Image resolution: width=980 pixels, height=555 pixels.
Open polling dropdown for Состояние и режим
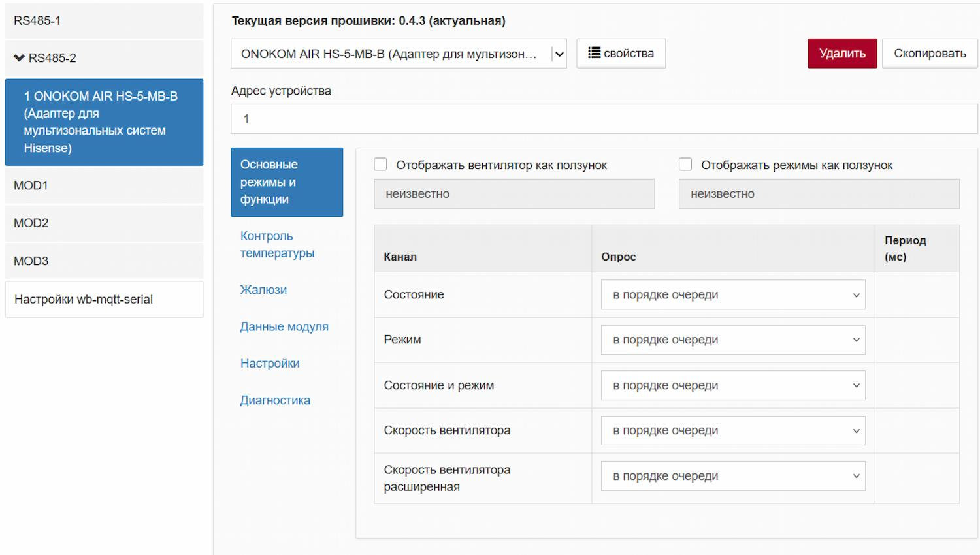732,385
